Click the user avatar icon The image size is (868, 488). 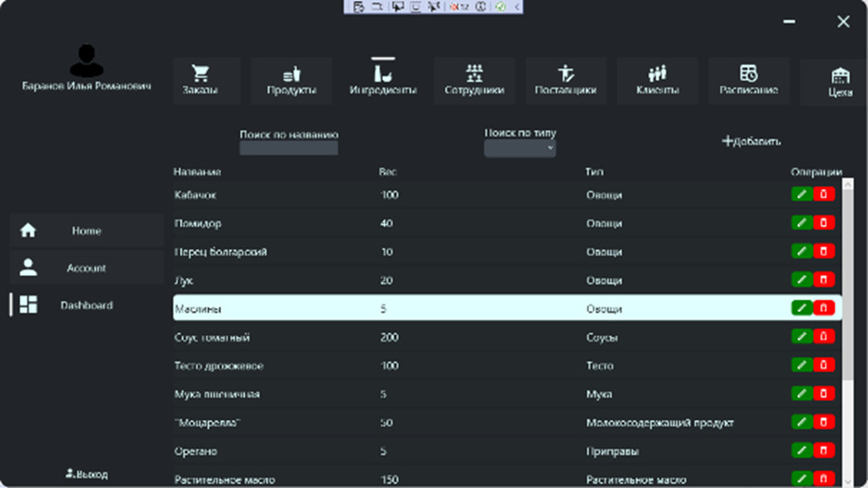[86, 61]
